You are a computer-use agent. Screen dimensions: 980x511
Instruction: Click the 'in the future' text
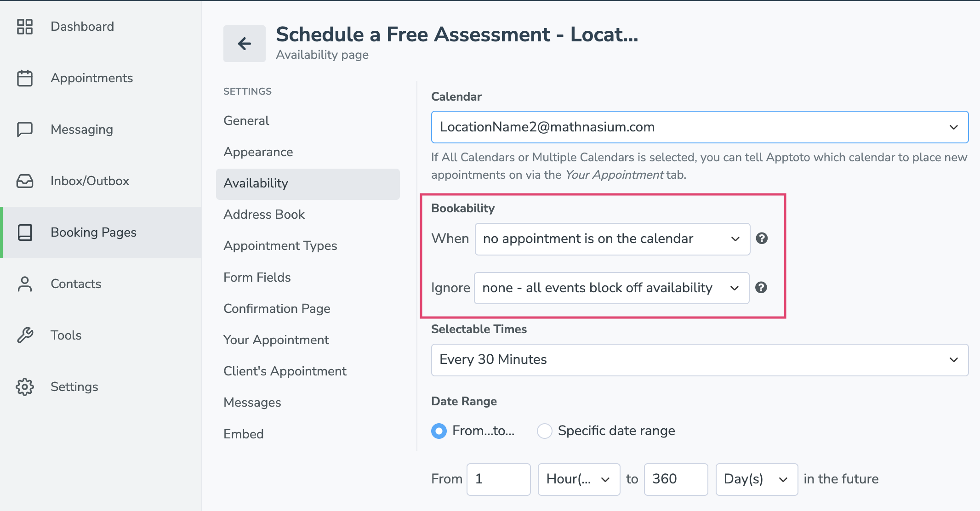tap(841, 479)
